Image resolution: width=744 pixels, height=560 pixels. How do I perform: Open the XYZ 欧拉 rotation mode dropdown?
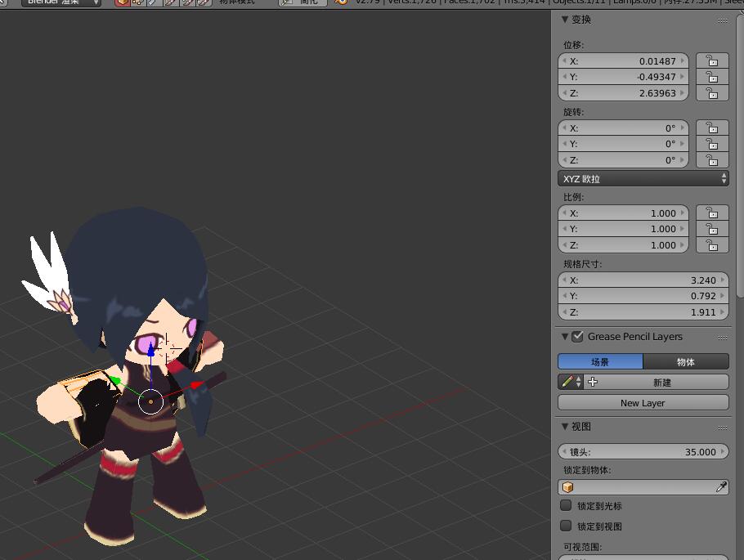tap(643, 179)
